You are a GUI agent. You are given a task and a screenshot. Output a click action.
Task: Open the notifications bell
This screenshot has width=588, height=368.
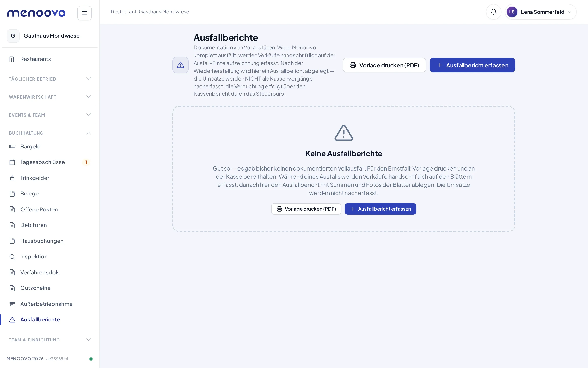[x=493, y=12]
